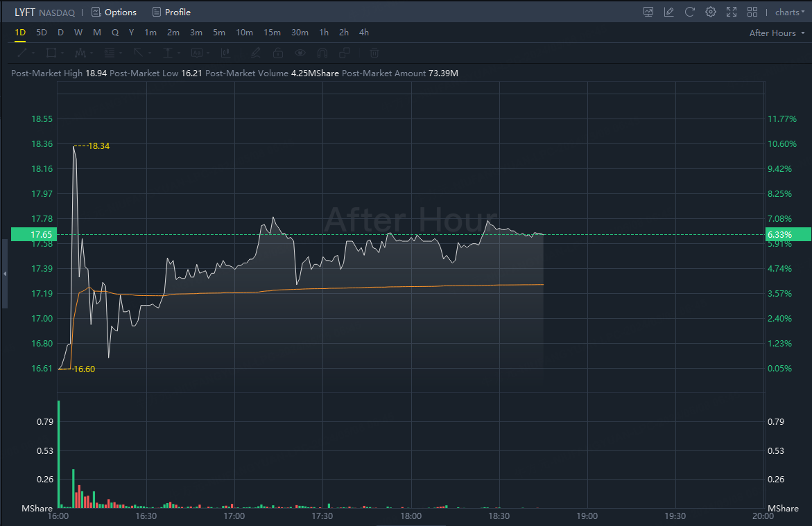The image size is (812, 526).
Task: Click the 16.60 low price marker
Action: click(x=84, y=369)
